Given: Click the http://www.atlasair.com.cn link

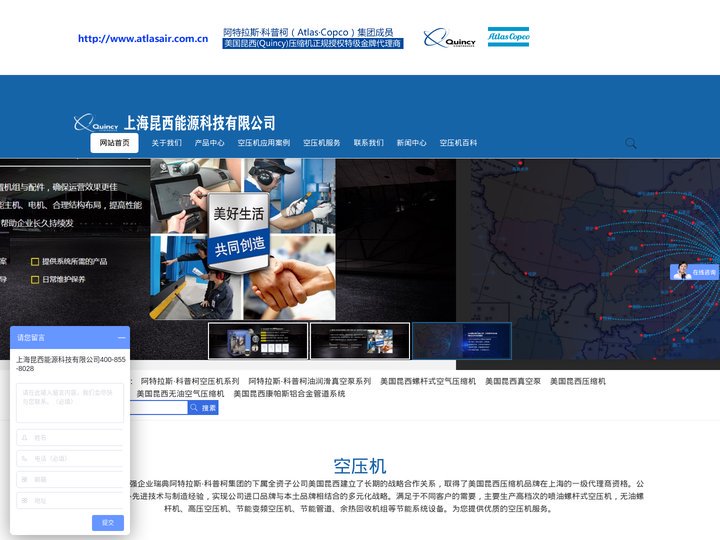Looking at the screenshot, I should coord(143,39).
